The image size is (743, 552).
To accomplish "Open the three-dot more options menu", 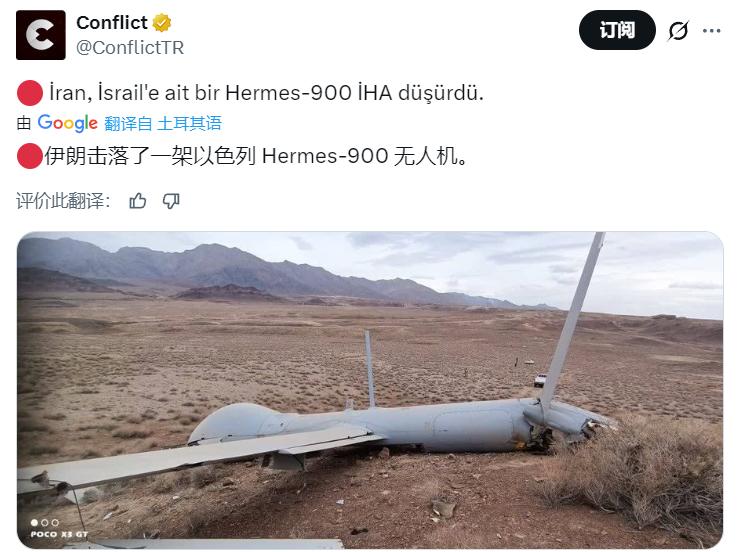I will pos(712,31).
